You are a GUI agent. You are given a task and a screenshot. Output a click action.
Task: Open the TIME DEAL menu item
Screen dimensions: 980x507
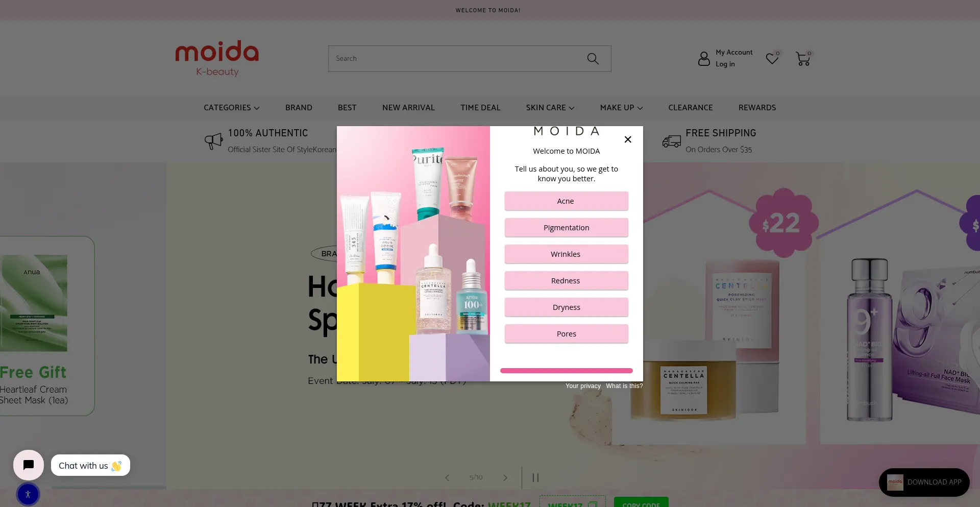point(480,108)
